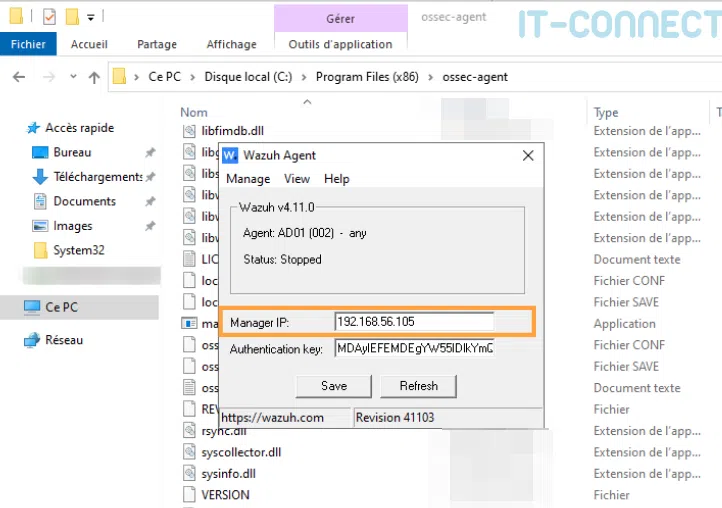
Task: Click Ce PC in the address breadcrumb
Action: point(164,77)
